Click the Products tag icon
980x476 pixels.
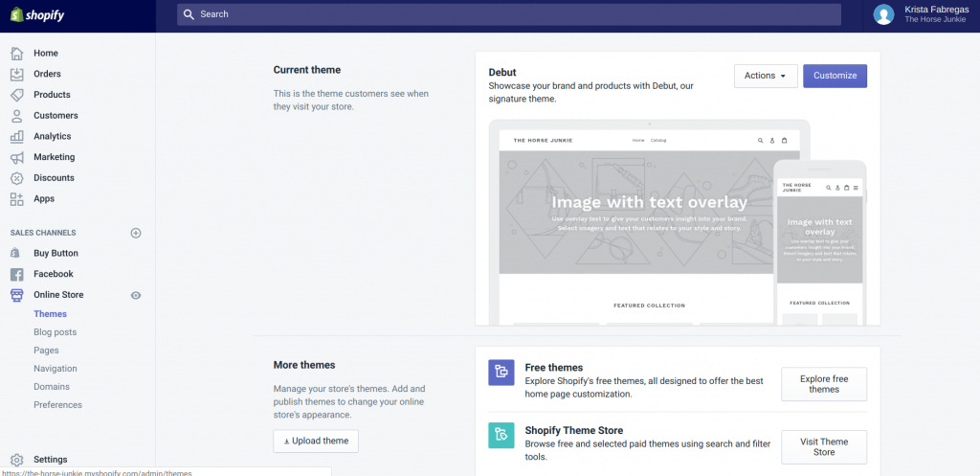(17, 95)
